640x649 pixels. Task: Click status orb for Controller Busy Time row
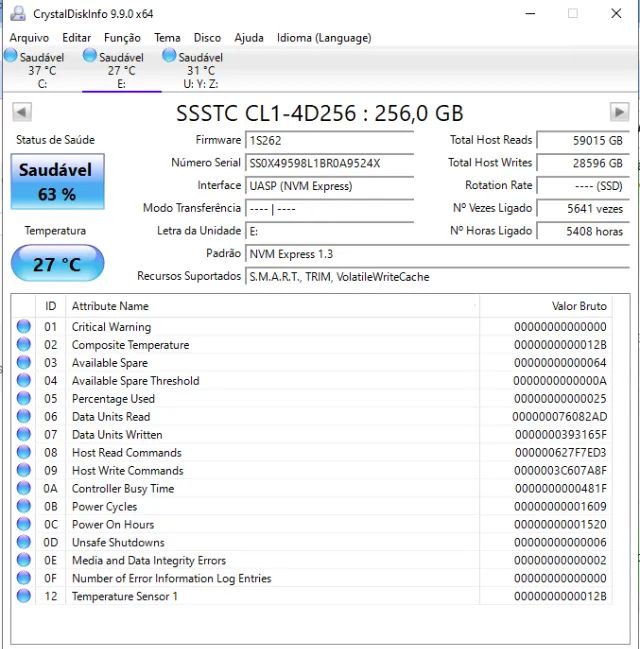24,488
